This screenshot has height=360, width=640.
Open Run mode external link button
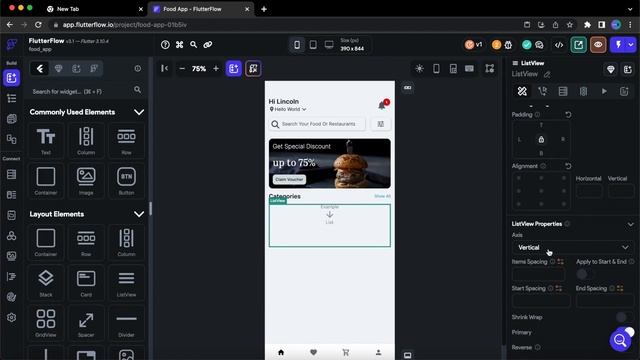coord(578,45)
